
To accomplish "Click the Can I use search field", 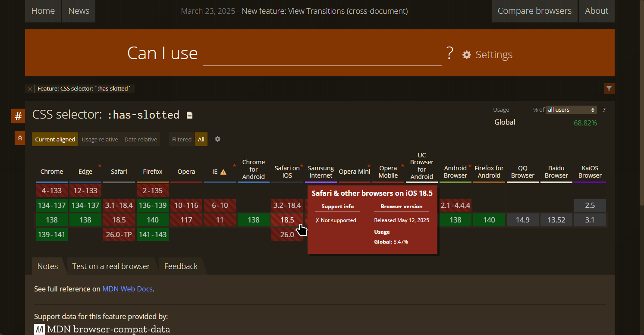I will 322,54.
